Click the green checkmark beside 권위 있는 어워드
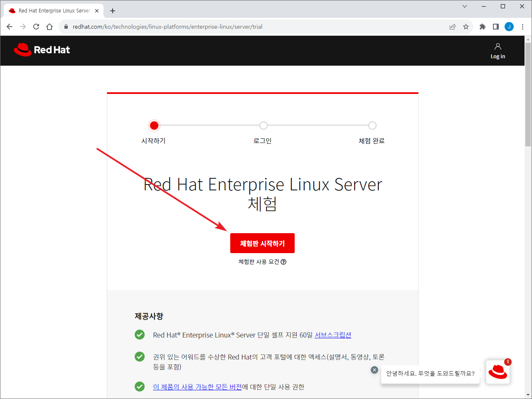This screenshot has width=532, height=399. click(x=140, y=357)
